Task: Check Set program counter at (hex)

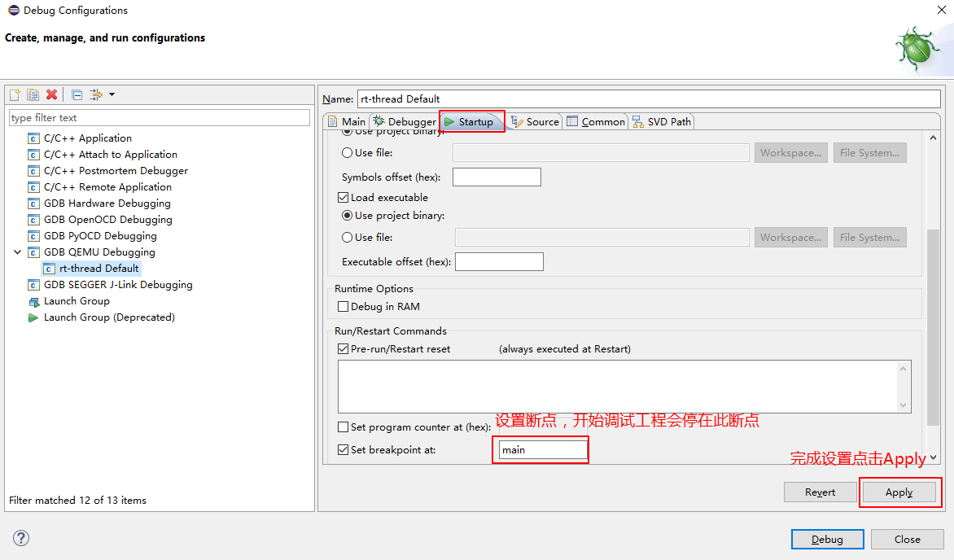Action: (x=343, y=427)
